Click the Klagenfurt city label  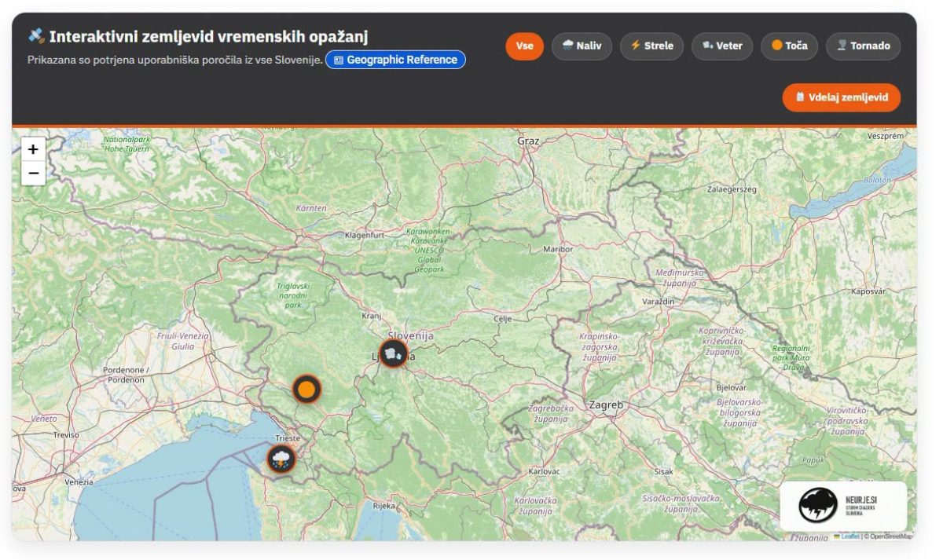[365, 235]
